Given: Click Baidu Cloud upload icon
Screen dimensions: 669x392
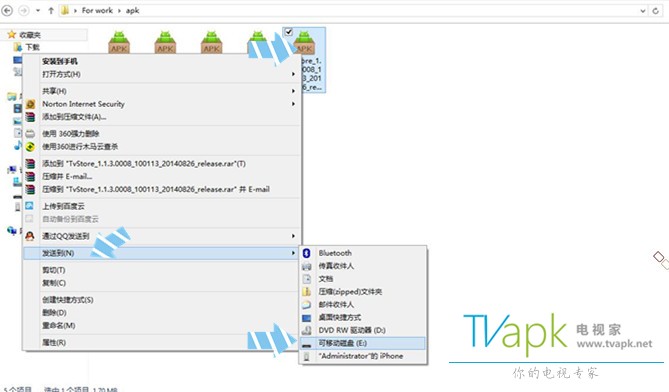Looking at the screenshot, I should (x=29, y=206).
